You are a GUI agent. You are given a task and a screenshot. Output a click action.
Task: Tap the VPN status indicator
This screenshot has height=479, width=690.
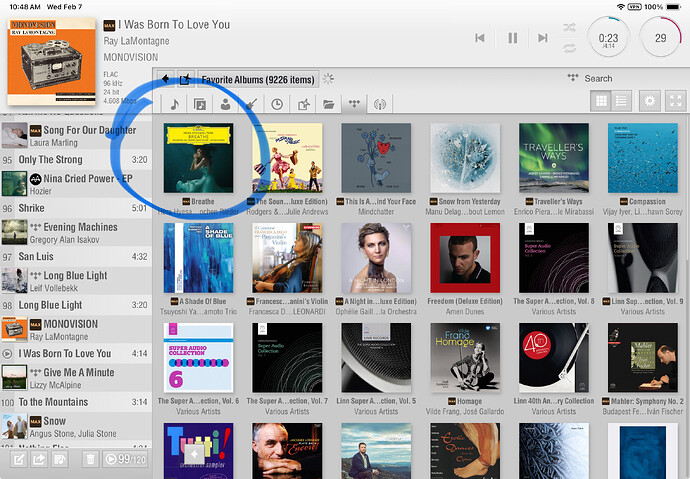click(634, 7)
